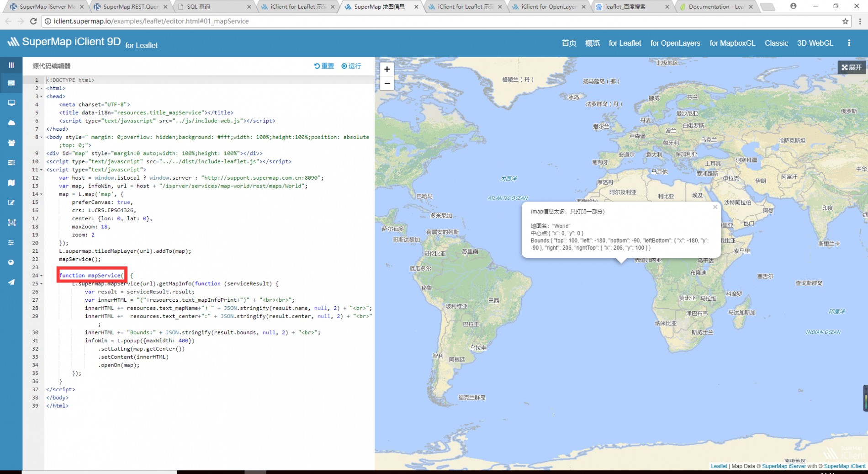Open 3D-WebGL nav item
Viewport: 868px width, 474px height.
815,43
